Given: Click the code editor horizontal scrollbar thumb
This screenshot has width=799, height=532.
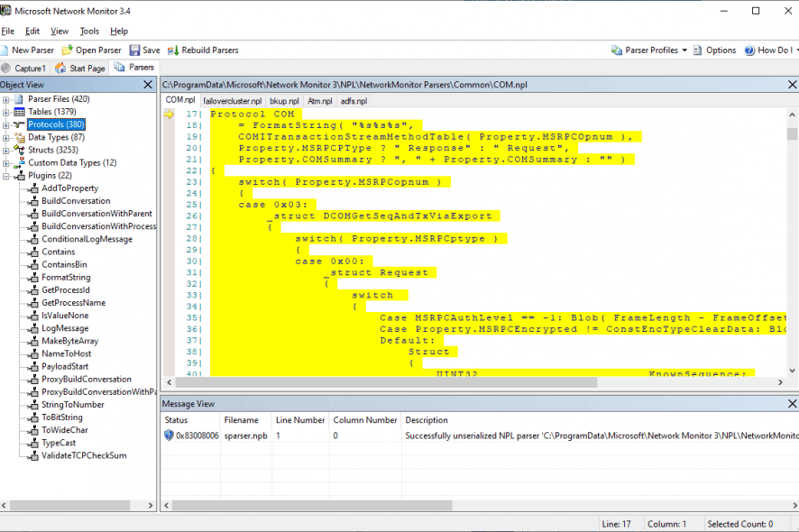Looking at the screenshot, I should (x=386, y=382).
